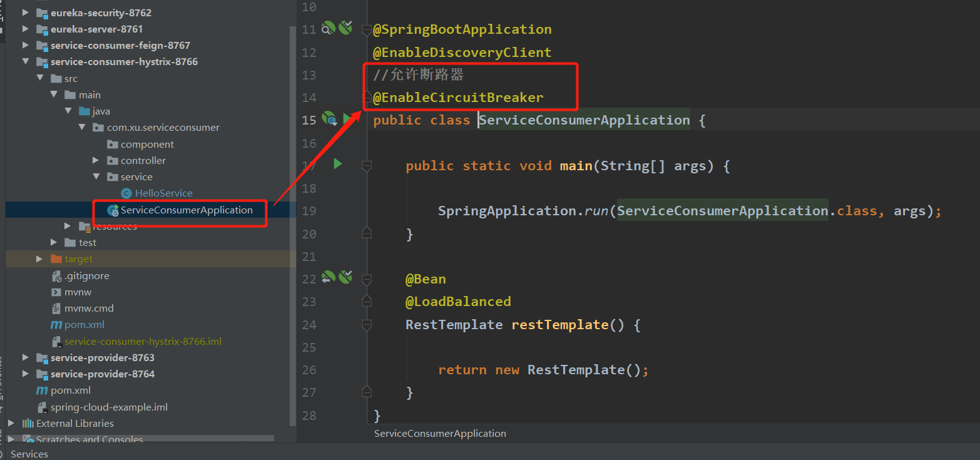Click SpringApplication.run call text
Screen dimensions: 980x460
(x=523, y=211)
